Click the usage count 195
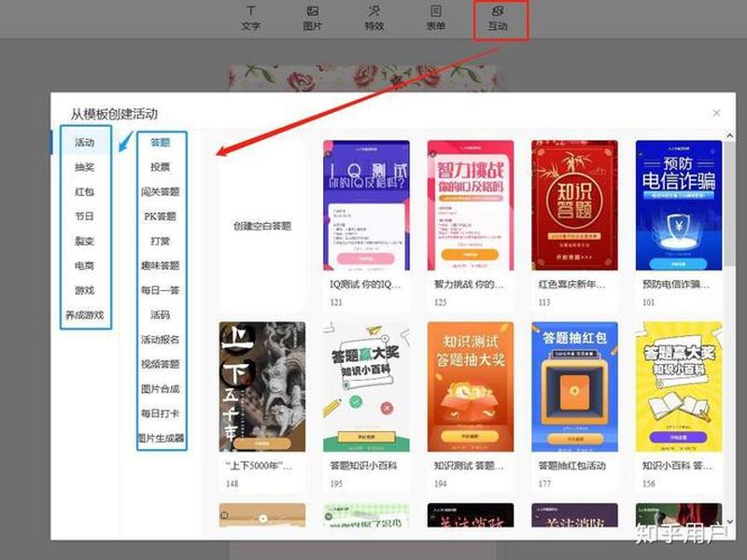This screenshot has height=560, width=747. click(x=336, y=483)
